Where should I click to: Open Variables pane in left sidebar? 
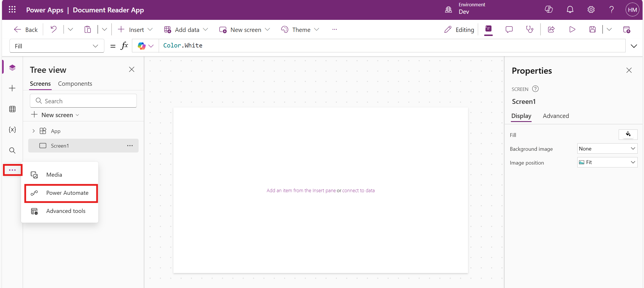tap(12, 130)
